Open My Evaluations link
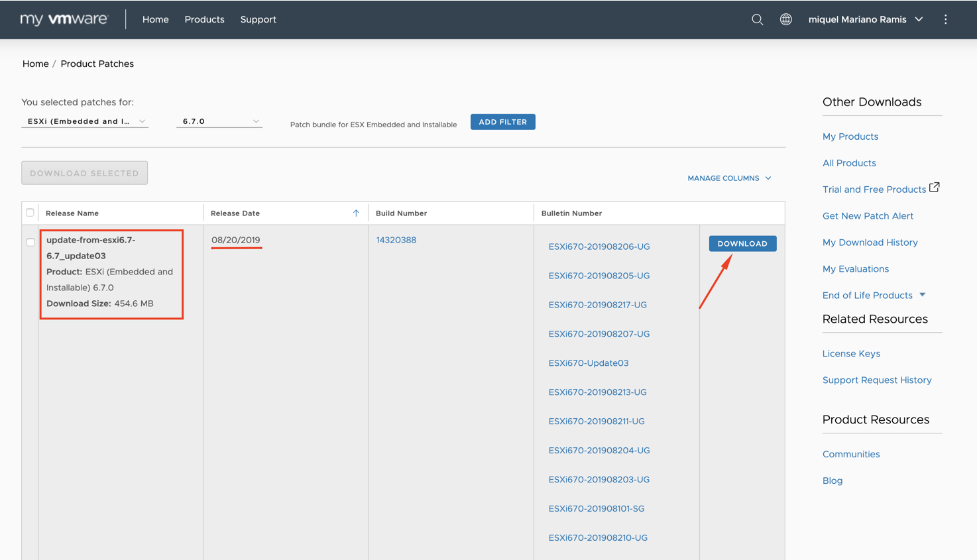The image size is (977, 560). (x=856, y=269)
